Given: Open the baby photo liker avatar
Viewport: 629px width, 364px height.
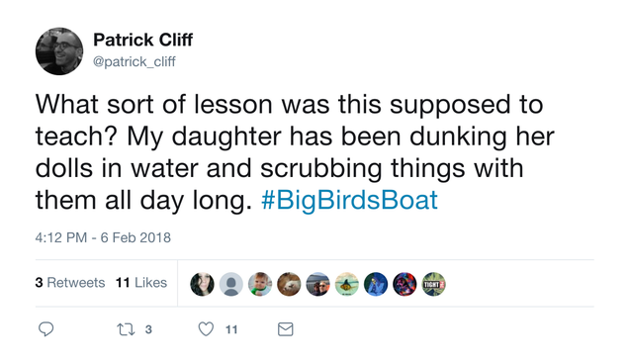Looking at the screenshot, I should tap(260, 284).
